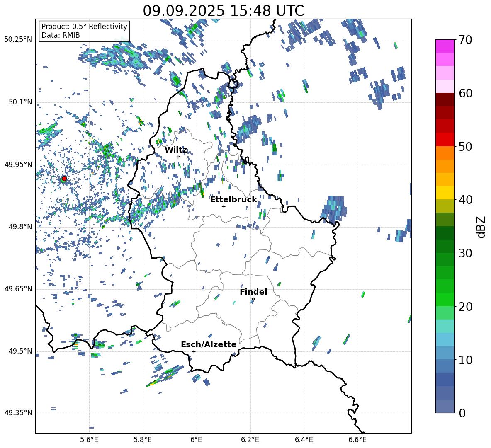Click the radar echo cluster near 6.5°E 49.85°N

pyautogui.click(x=334, y=209)
